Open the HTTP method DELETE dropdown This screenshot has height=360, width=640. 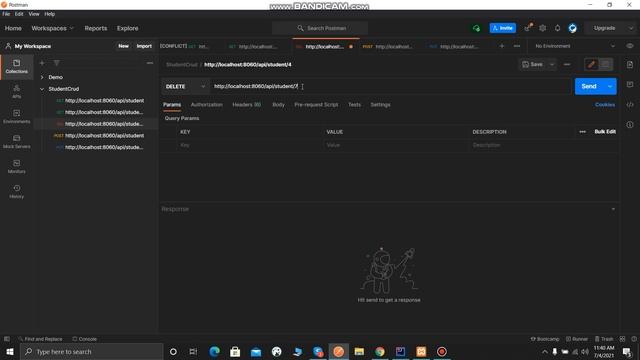[185, 87]
